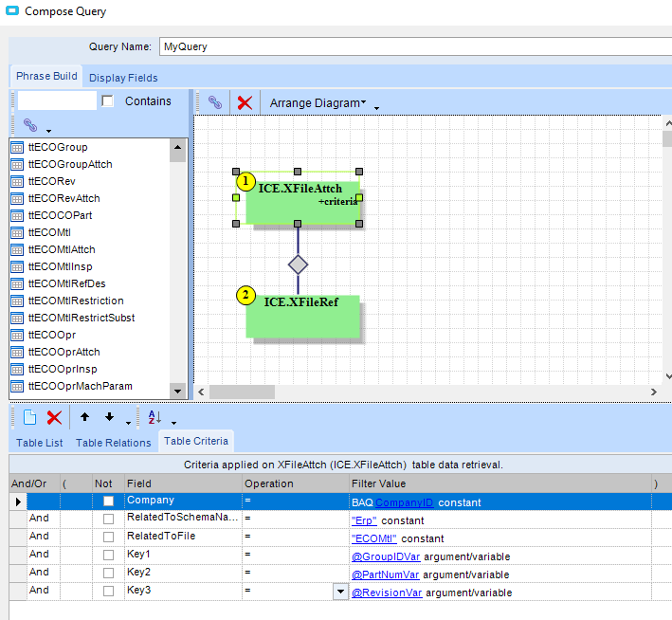The width and height of the screenshot is (672, 620).
Task: Toggle Not checkbox for RelatedToFile row
Action: [108, 537]
